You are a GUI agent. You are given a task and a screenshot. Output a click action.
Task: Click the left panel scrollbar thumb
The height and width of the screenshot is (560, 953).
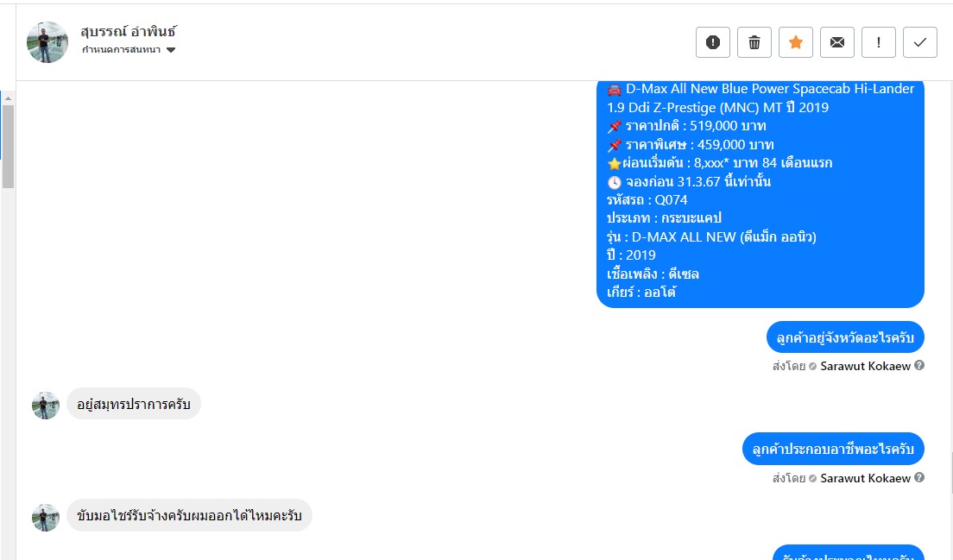coord(8,147)
